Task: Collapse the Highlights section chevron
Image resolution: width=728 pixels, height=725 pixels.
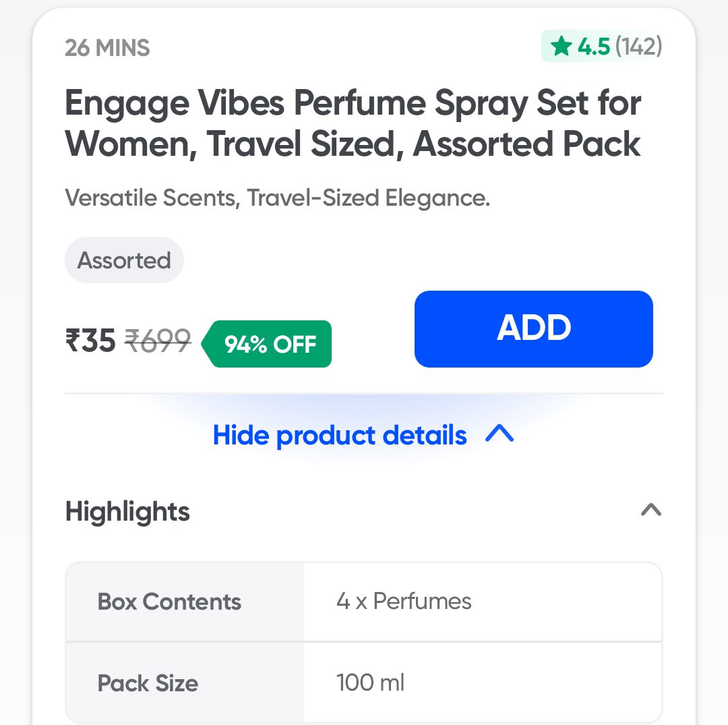Action: (650, 511)
